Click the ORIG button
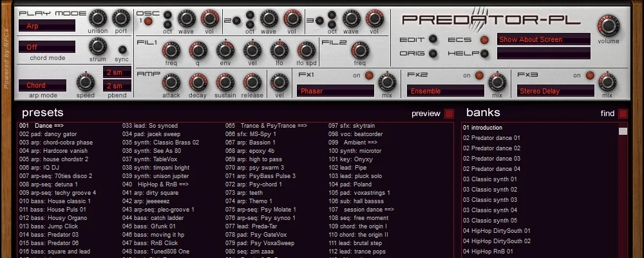The width and height of the screenshot is (644, 258). (x=433, y=54)
